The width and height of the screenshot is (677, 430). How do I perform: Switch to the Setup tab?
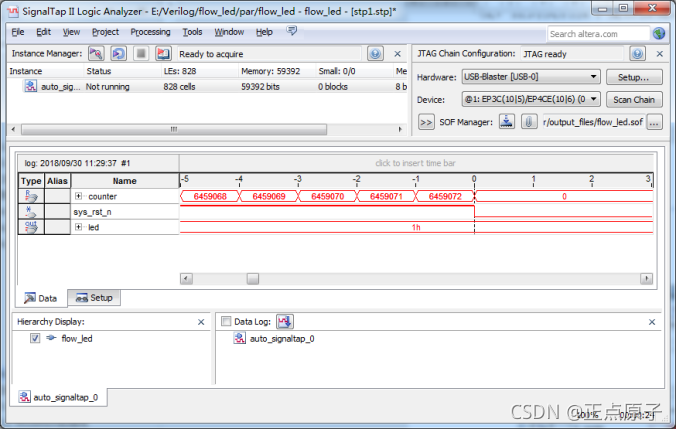point(94,298)
